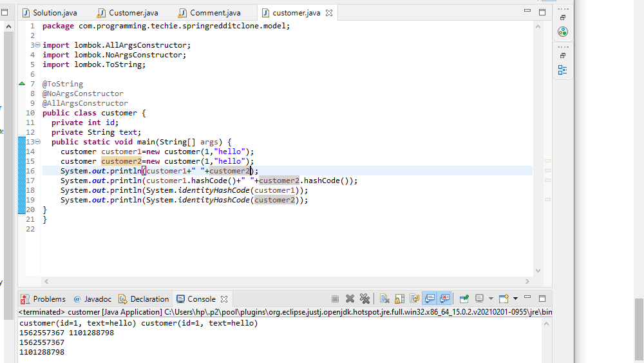Viewport: 644px width, 363px height.
Task: Open the Declaration view tab
Action: (144, 299)
